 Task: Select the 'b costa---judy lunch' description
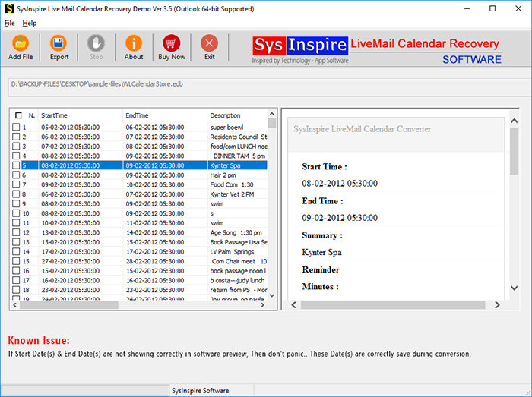click(x=237, y=280)
